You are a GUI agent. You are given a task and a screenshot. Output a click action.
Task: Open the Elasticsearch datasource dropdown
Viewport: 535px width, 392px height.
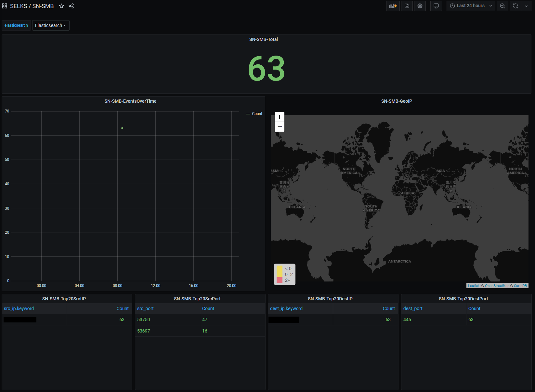tap(50, 25)
